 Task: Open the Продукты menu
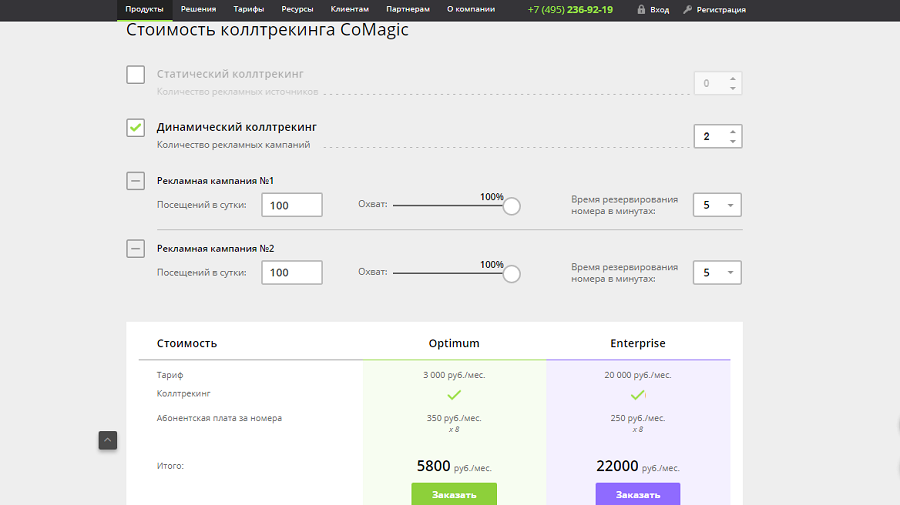click(x=144, y=9)
